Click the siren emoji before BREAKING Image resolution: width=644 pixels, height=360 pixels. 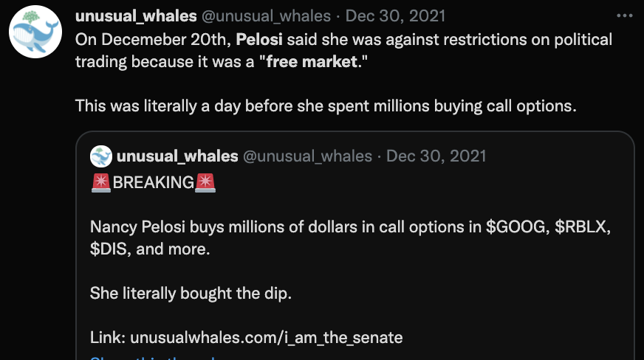click(x=101, y=183)
